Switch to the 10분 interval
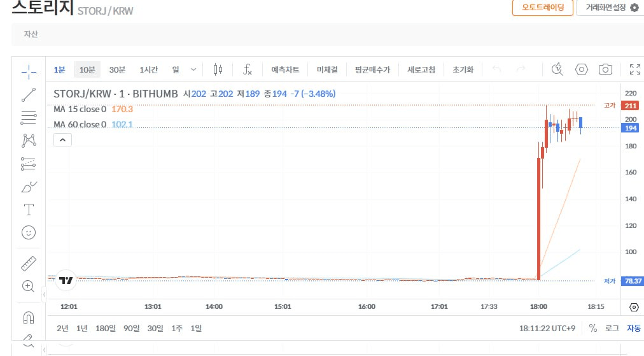The width and height of the screenshot is (644, 356). pyautogui.click(x=87, y=69)
